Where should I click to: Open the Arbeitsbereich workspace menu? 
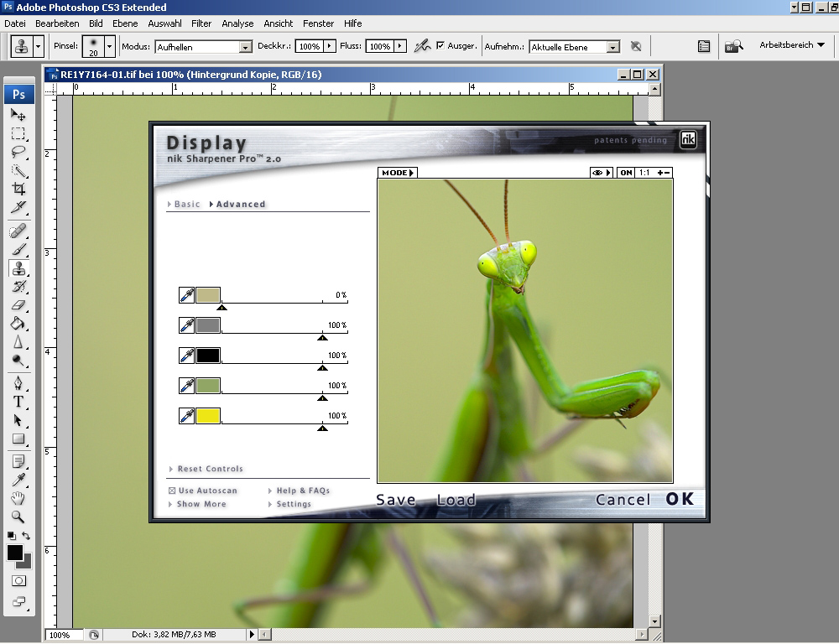tap(792, 45)
